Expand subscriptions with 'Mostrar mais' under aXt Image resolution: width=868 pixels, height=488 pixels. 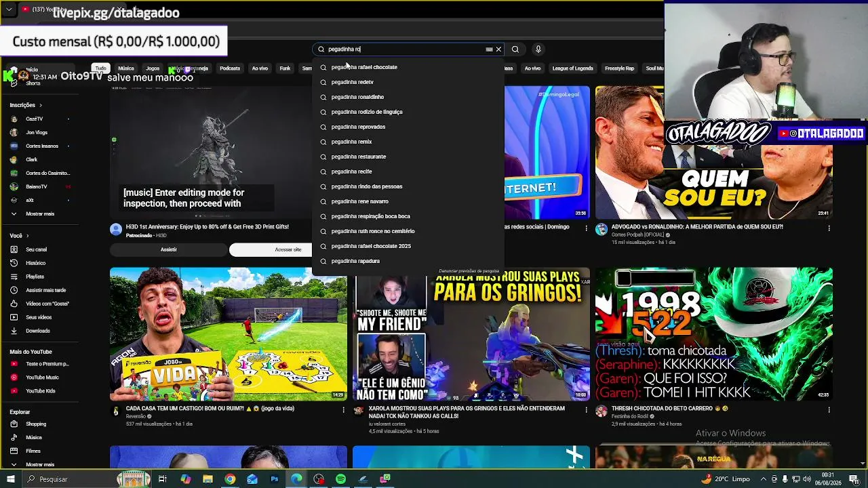click(41, 214)
